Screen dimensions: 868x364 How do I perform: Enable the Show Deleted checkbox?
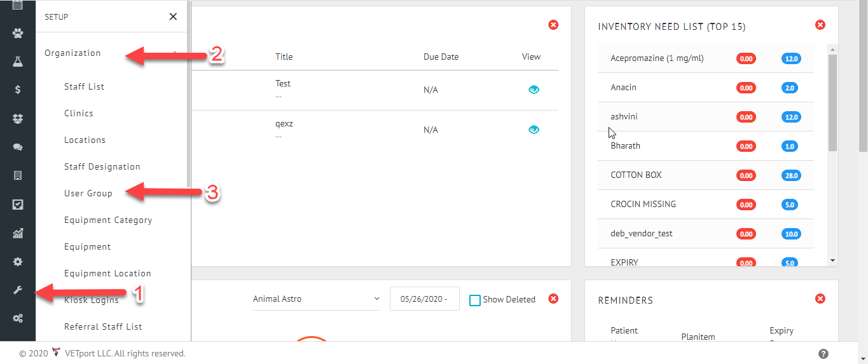click(x=474, y=300)
